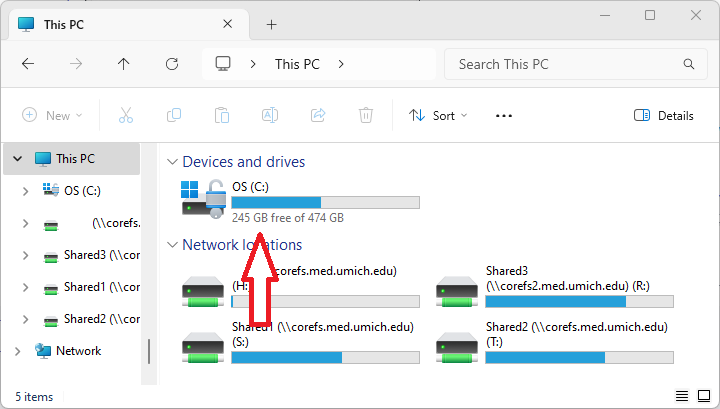Viewport: 720px width, 409px height.
Task: Click the OS (C:) drive usage bar
Action: [x=325, y=202]
